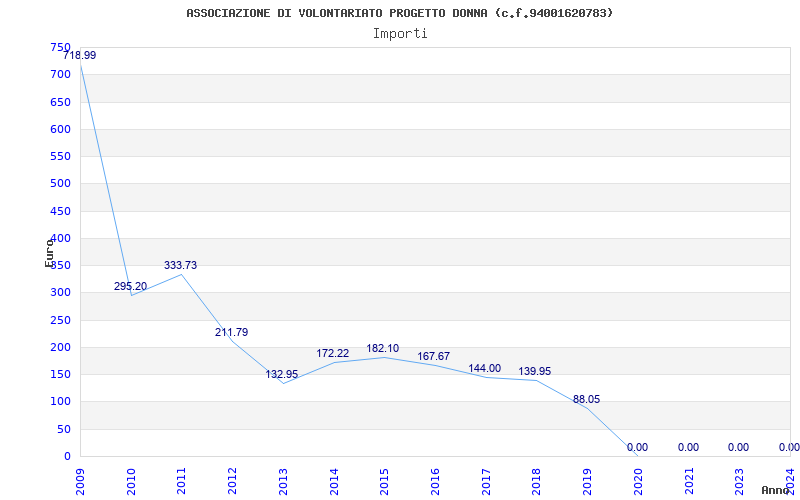Select the 167.67 value label
The width and height of the screenshot is (800, 500).
[x=434, y=356]
